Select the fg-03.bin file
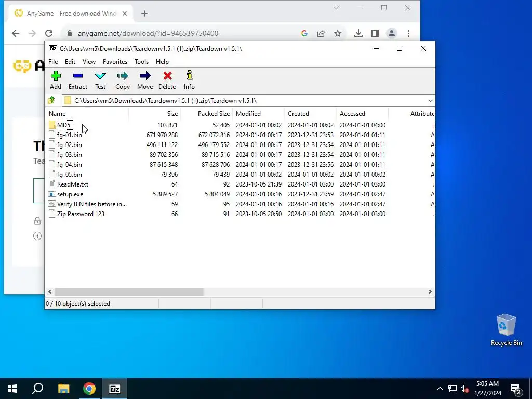Image resolution: width=532 pixels, height=399 pixels. [x=69, y=155]
